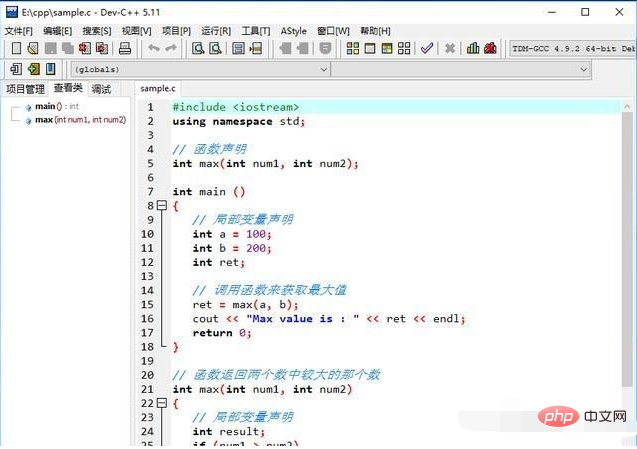The image size is (637, 449).
Task: Click the Compile icon with four colored squares
Action: point(352,48)
